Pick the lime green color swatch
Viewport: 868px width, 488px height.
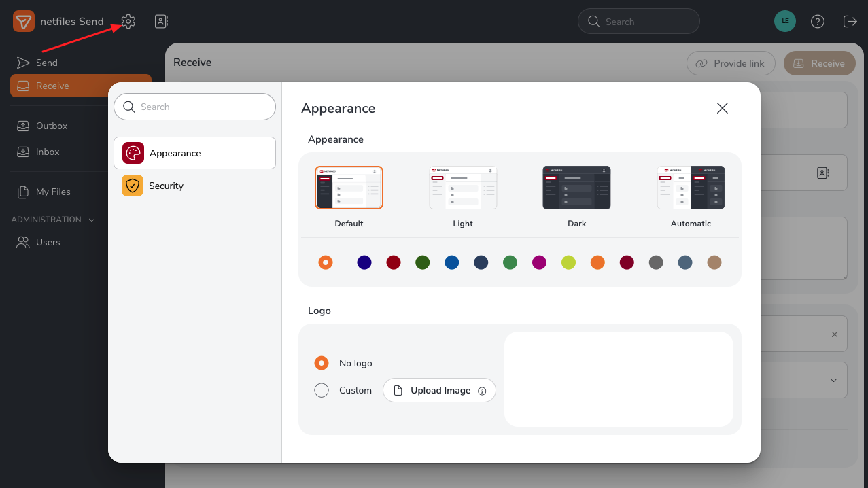pos(568,262)
